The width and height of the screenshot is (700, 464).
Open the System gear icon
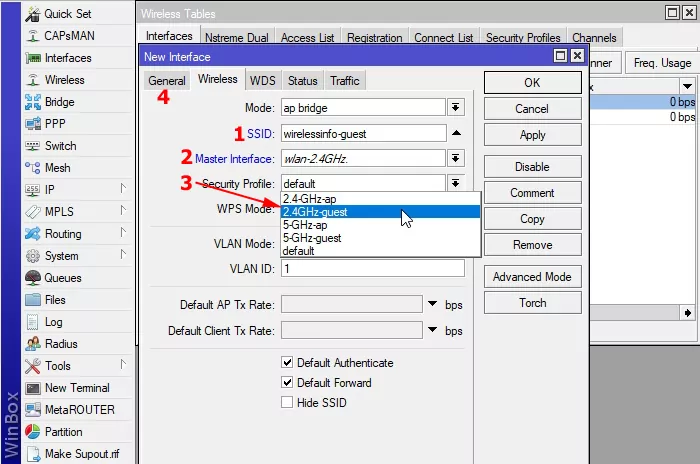33,256
